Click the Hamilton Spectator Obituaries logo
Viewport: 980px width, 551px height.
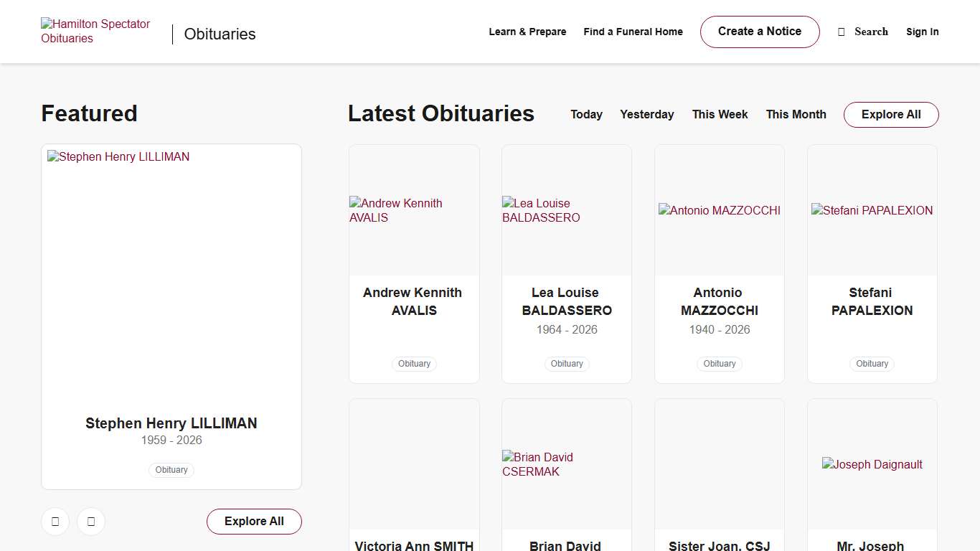click(x=95, y=32)
